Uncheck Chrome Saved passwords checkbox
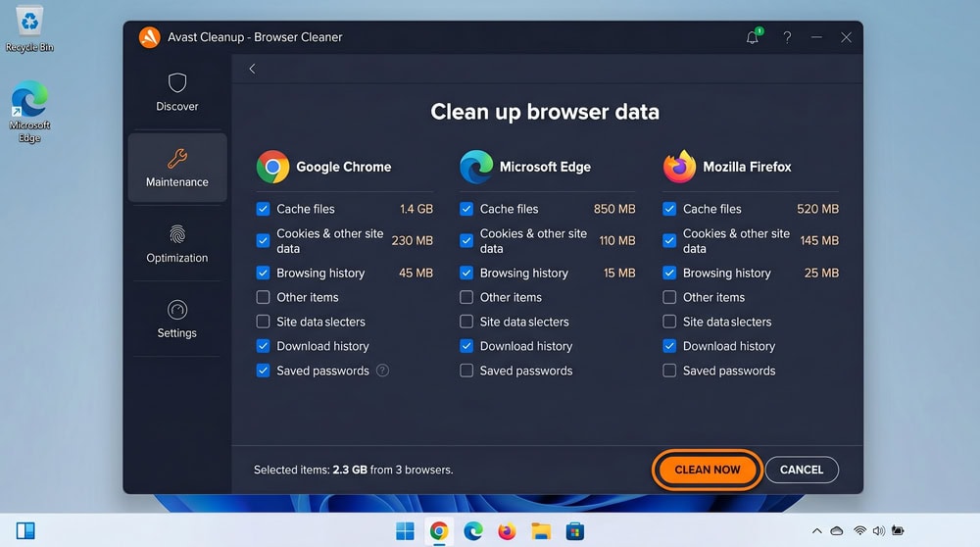 tap(263, 371)
